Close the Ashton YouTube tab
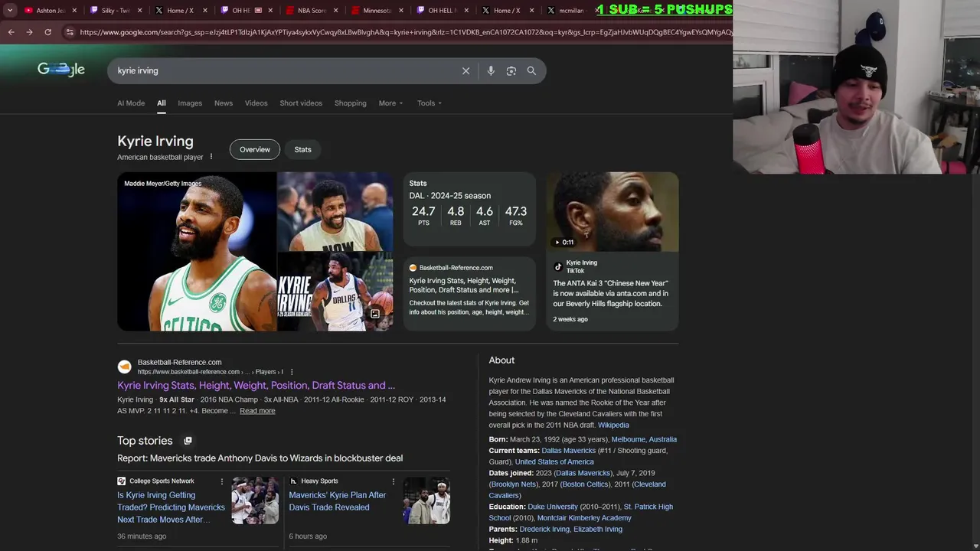980x551 pixels. click(x=74, y=11)
